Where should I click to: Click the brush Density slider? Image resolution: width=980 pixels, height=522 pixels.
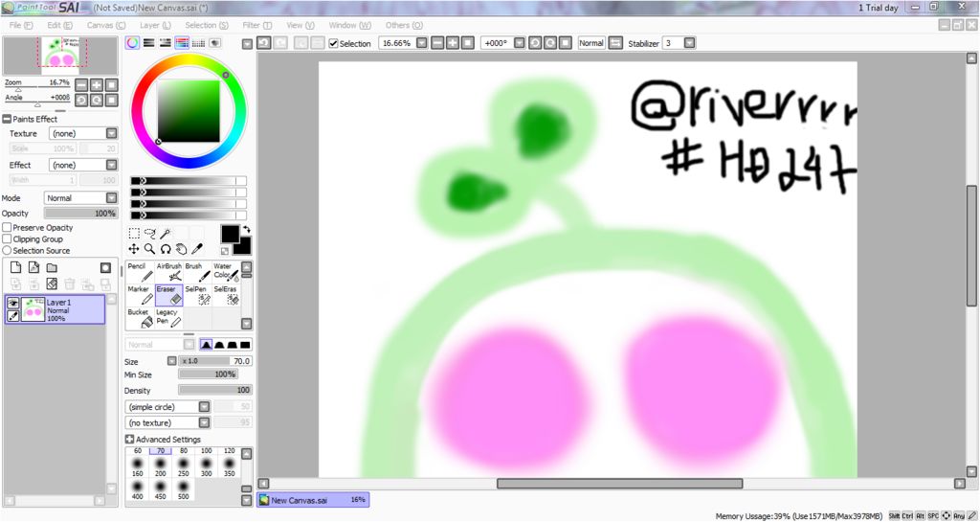[x=215, y=390]
